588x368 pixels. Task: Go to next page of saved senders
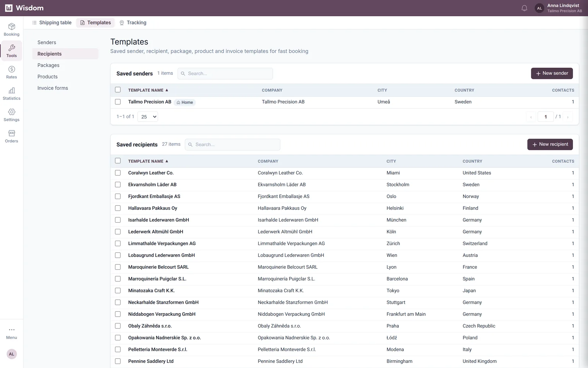coord(568,117)
